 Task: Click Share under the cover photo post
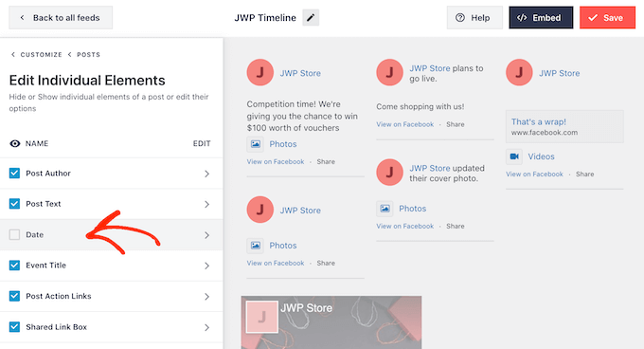[456, 226]
